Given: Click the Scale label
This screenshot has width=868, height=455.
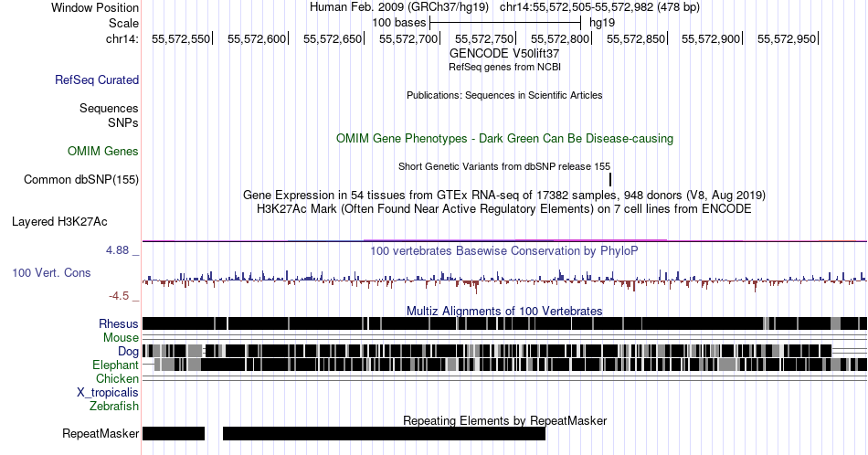Looking at the screenshot, I should (x=123, y=23).
